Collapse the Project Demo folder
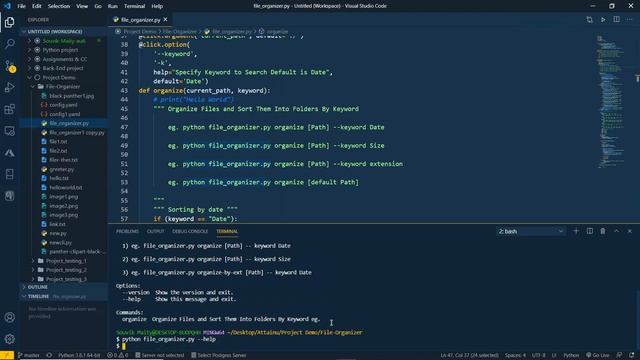Image resolution: width=640 pixels, height=360 pixels. click(59, 77)
